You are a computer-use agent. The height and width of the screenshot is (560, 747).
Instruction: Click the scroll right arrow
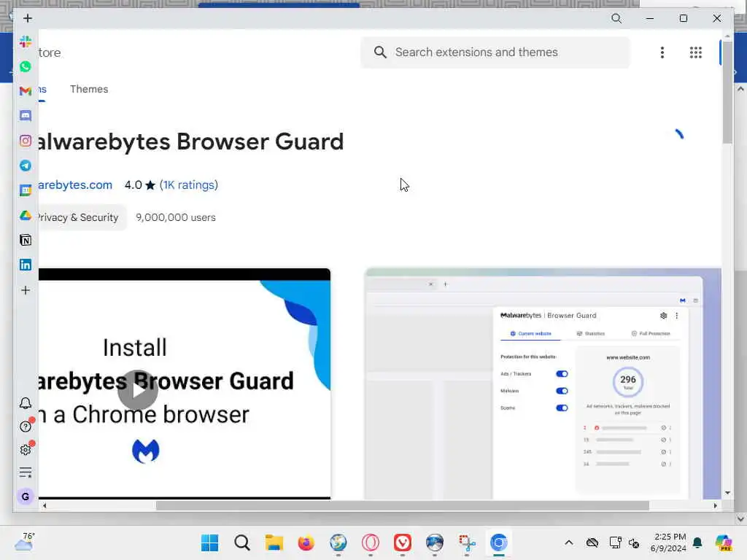click(x=715, y=506)
